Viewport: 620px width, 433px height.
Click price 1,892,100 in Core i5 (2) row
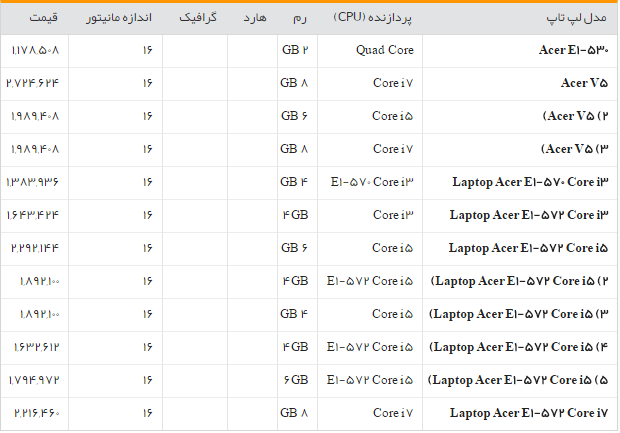tap(40, 281)
